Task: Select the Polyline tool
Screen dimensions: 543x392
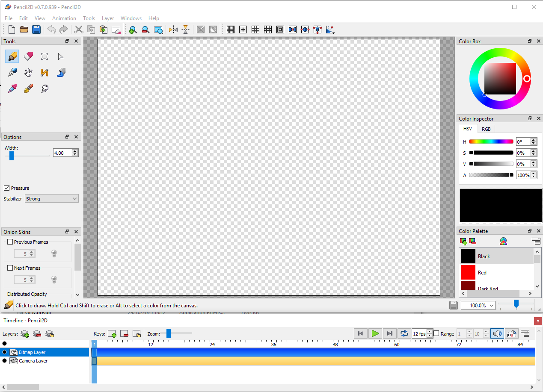Action: (45, 73)
